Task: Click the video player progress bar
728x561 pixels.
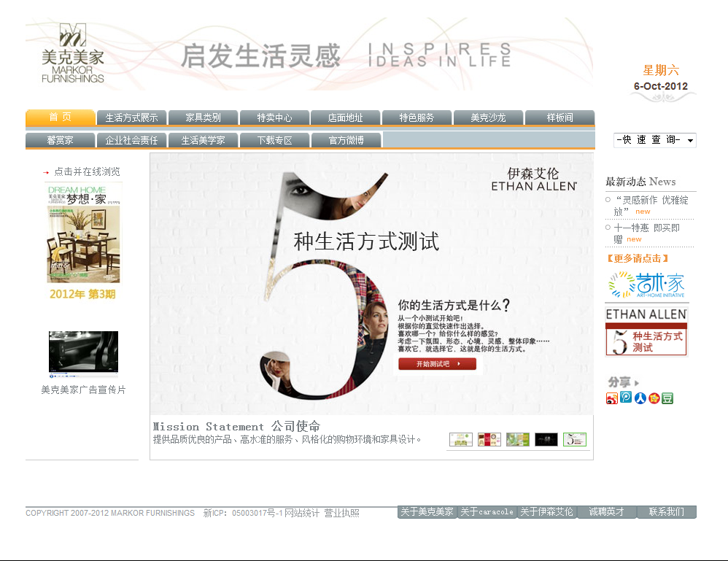Action: coord(84,373)
